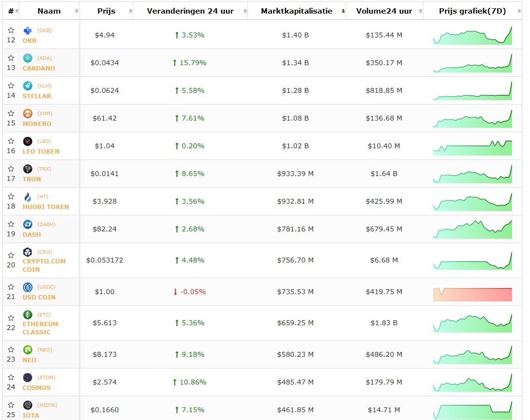The height and width of the screenshot is (420, 530).
Task: Favorite OKB with the star toggle
Action: [11, 30]
